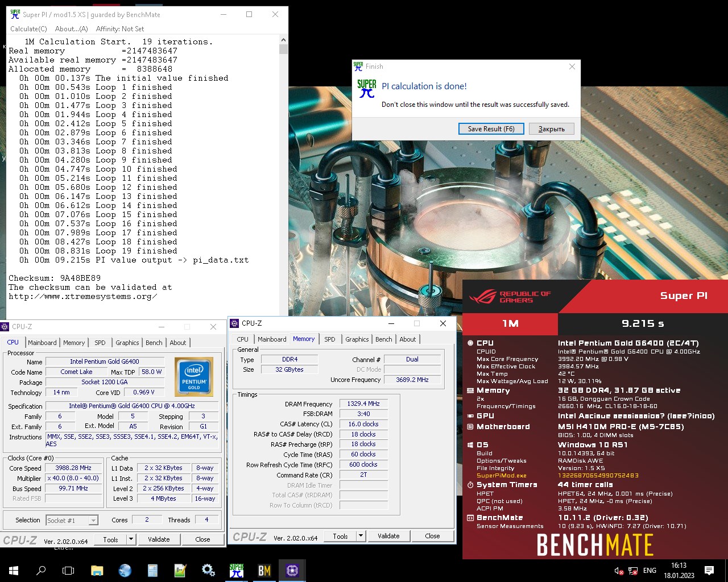Expand Tools arrow in CPU-Z CPU window
The image size is (728, 582).
[x=131, y=539]
